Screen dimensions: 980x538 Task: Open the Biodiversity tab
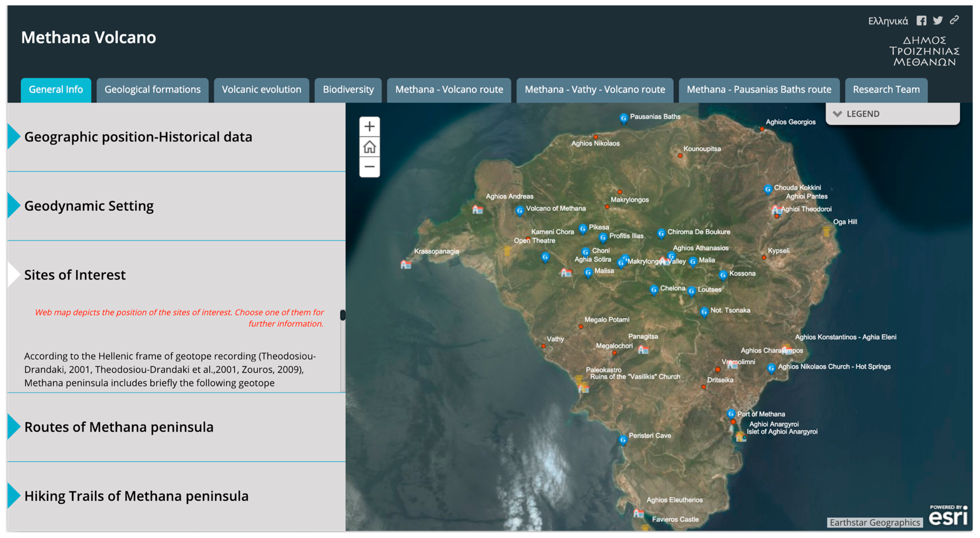[348, 90]
